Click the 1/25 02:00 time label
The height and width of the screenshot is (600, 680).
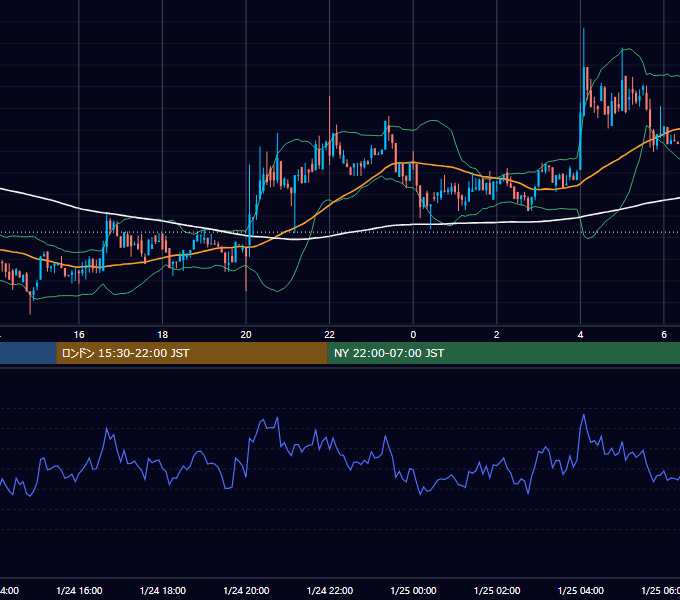coord(497,590)
